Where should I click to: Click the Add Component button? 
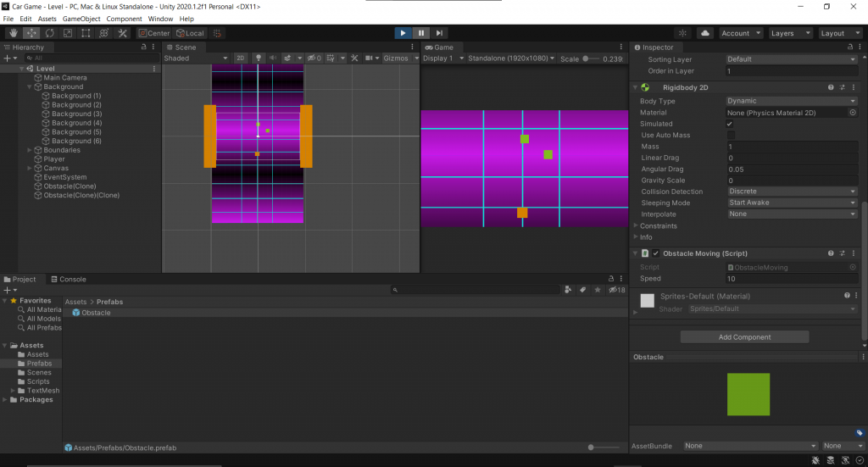pos(744,337)
